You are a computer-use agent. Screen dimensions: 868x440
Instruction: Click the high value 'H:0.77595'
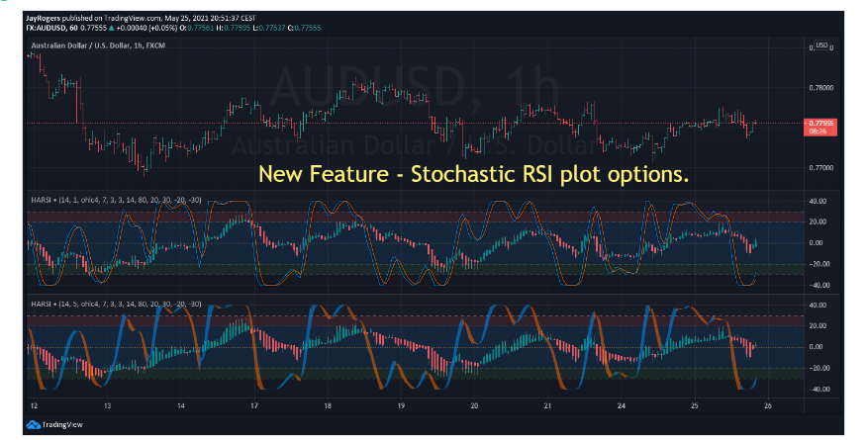point(235,28)
